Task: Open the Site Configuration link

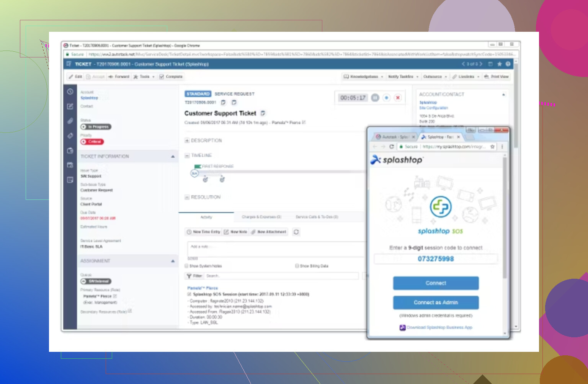Action: pyautogui.click(x=433, y=108)
